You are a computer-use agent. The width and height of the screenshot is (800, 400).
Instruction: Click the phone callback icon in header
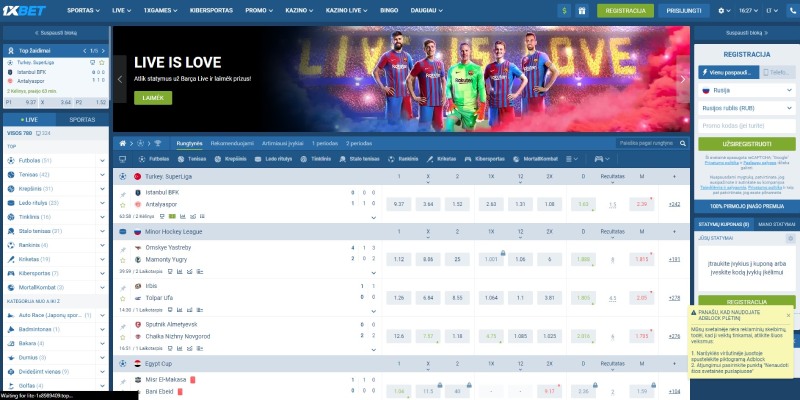(792, 11)
